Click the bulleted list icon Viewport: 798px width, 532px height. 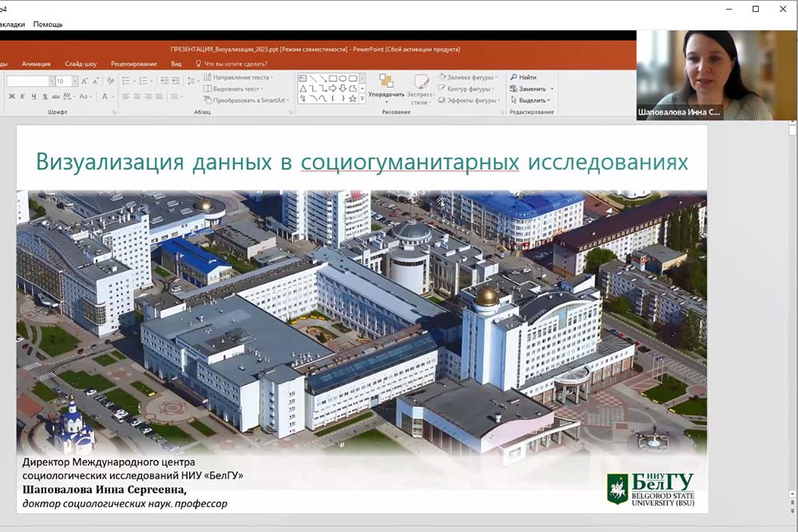click(x=126, y=81)
